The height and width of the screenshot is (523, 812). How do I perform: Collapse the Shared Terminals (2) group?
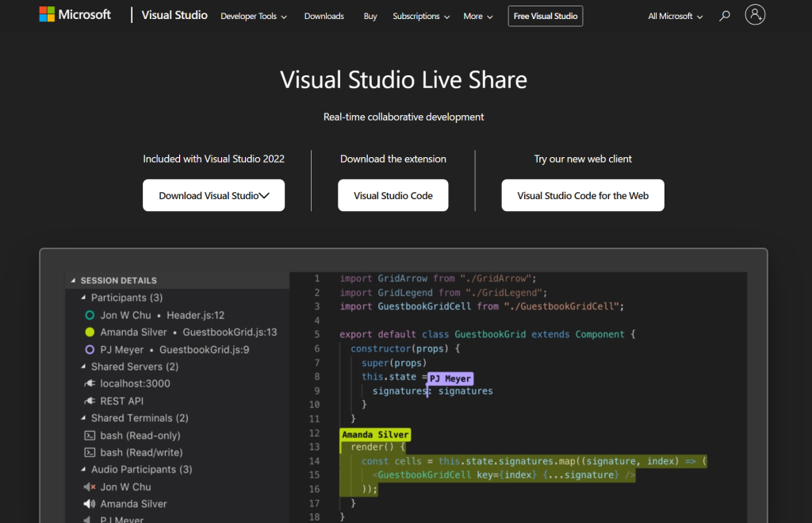tap(83, 417)
